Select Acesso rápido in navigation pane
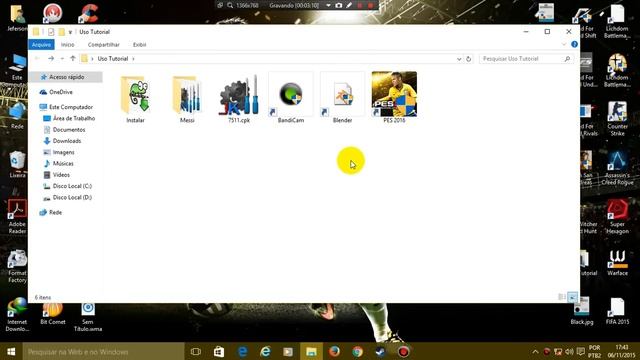This screenshot has width=640, height=360. click(66, 77)
